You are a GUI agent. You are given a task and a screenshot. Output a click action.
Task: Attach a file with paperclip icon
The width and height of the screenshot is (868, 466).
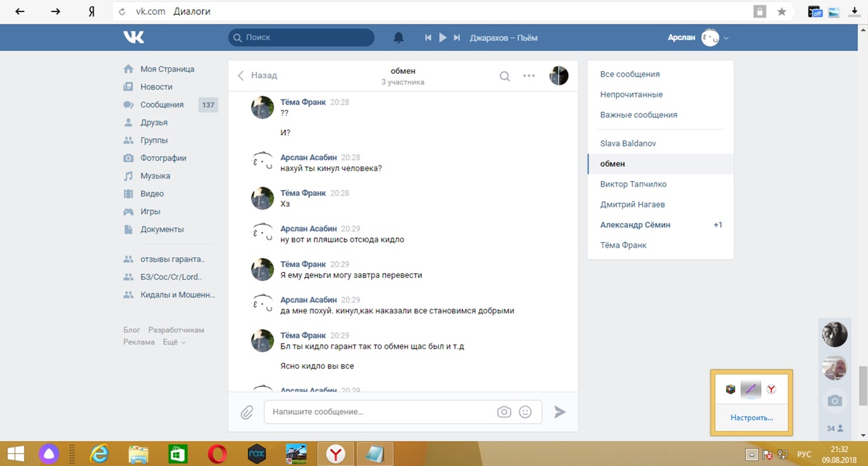[x=246, y=412]
